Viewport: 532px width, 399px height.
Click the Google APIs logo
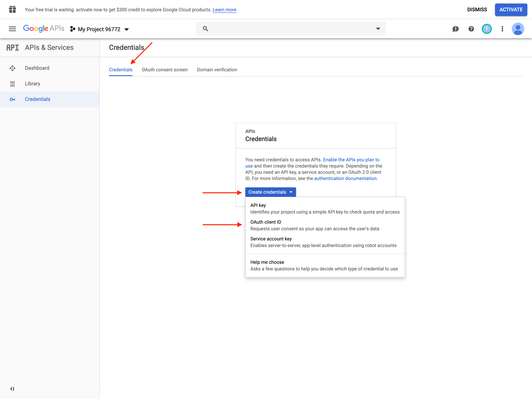click(x=44, y=28)
